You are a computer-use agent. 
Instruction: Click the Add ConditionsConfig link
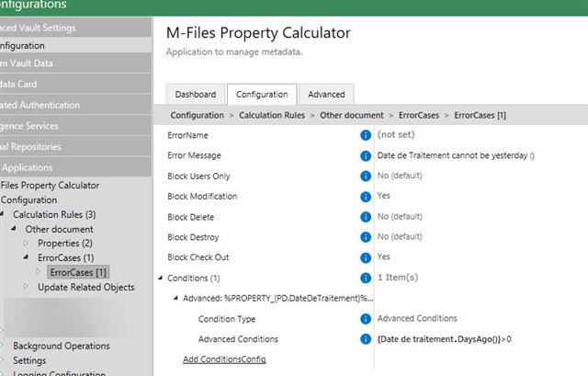pos(224,359)
